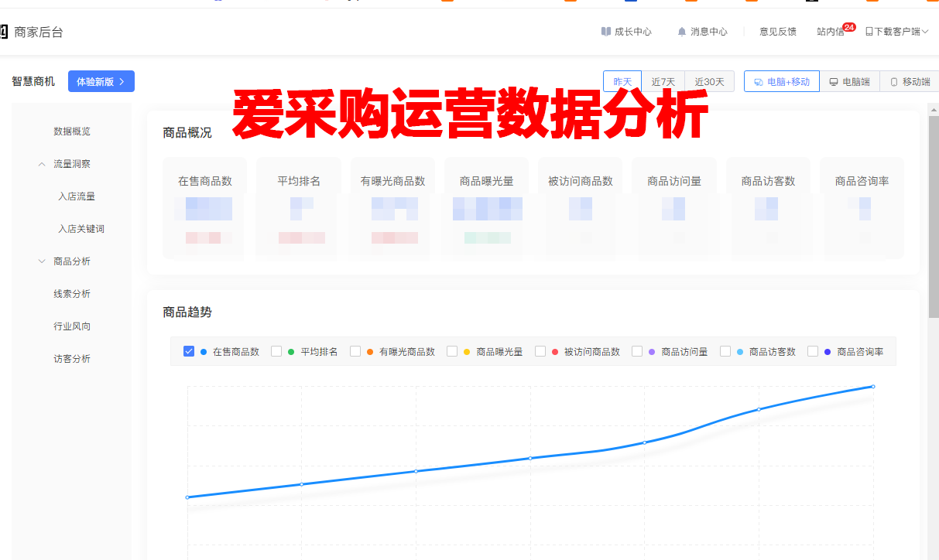Click the last data point on trend line

click(x=873, y=387)
